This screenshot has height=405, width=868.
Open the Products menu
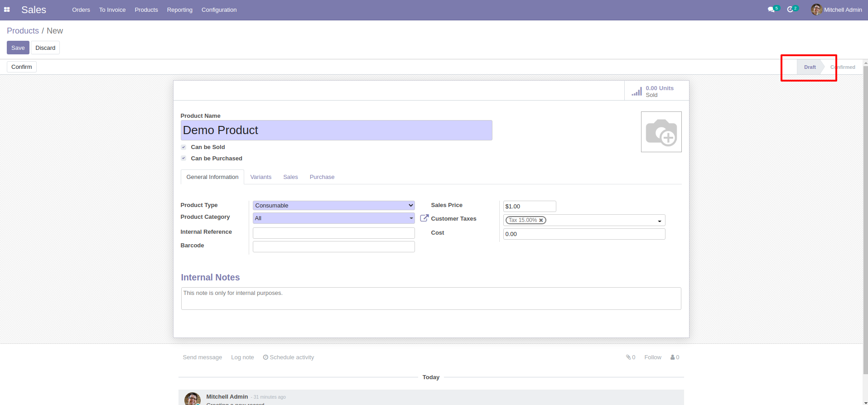tap(146, 10)
